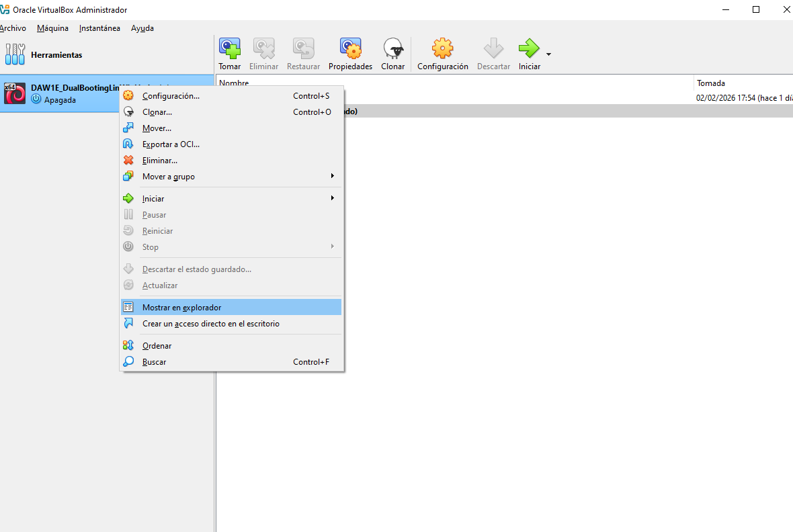
Task: Click the shortcut icon beside Crear un acceso directo
Action: pos(128,323)
